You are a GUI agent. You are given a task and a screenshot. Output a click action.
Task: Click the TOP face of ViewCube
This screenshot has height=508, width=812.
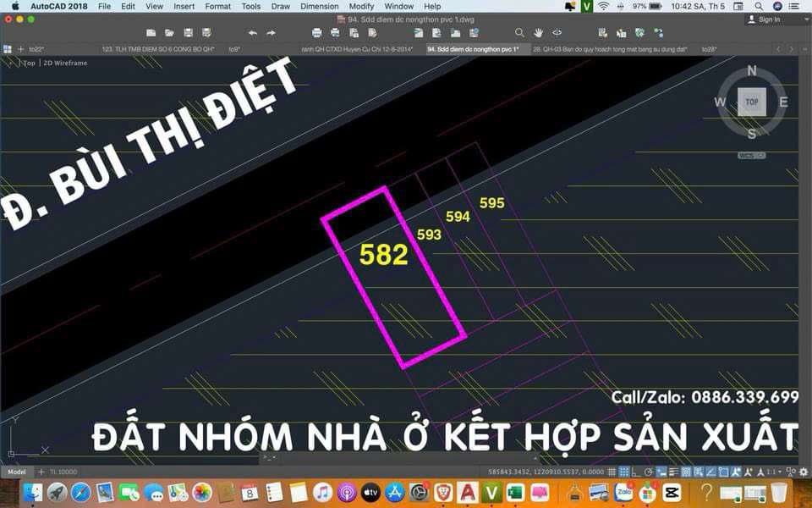click(x=751, y=102)
